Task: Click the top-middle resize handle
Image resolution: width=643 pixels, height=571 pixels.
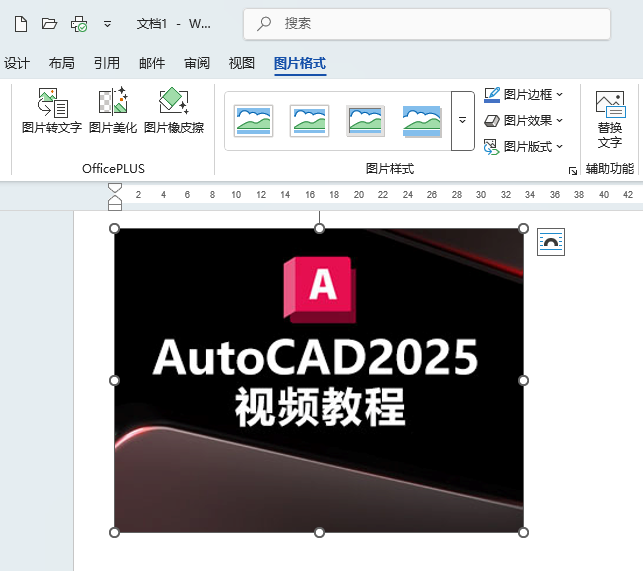Action: [319, 228]
